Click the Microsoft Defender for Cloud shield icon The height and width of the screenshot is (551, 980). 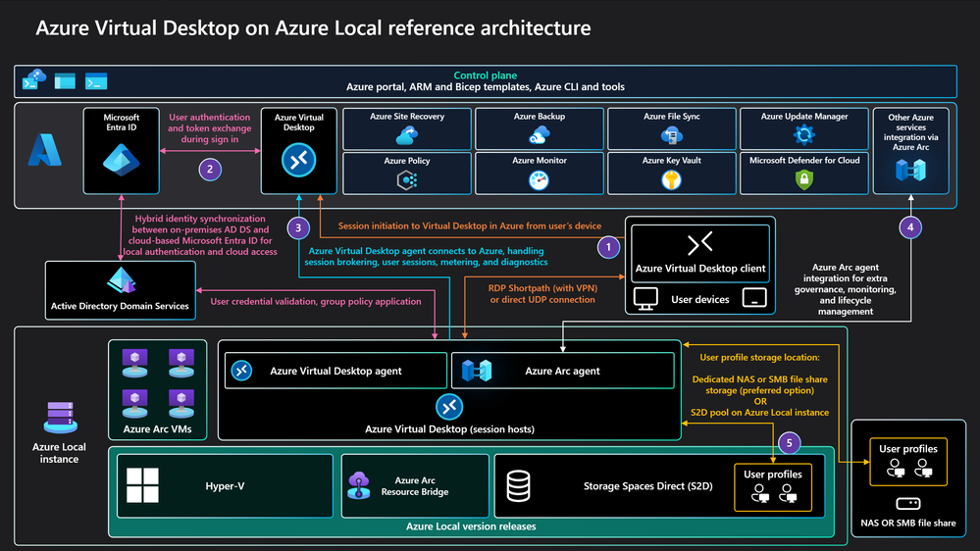tap(804, 180)
